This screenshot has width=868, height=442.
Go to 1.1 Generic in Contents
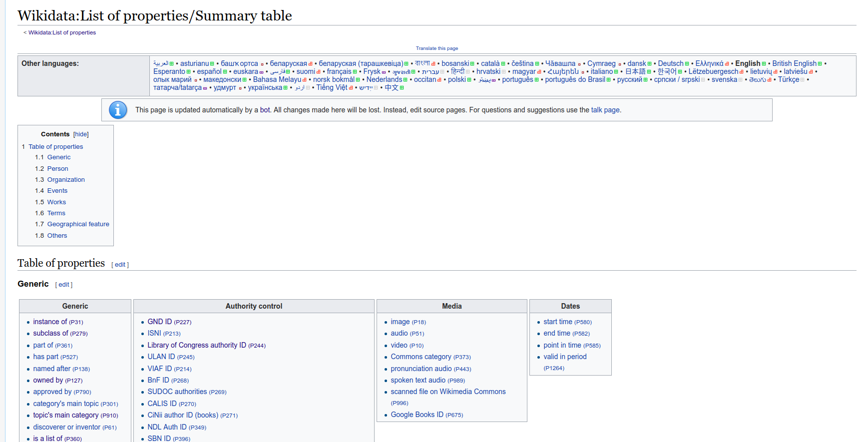click(x=59, y=157)
